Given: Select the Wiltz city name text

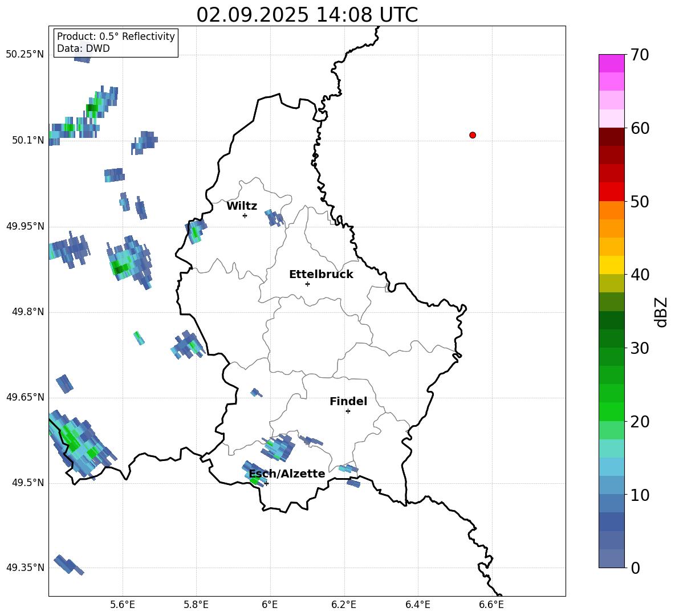Looking at the screenshot, I should coord(242,206).
